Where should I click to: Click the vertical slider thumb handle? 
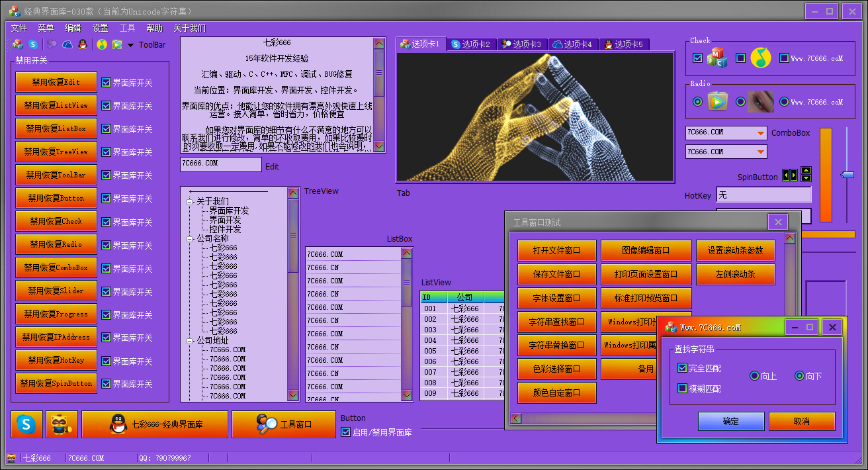(x=847, y=175)
